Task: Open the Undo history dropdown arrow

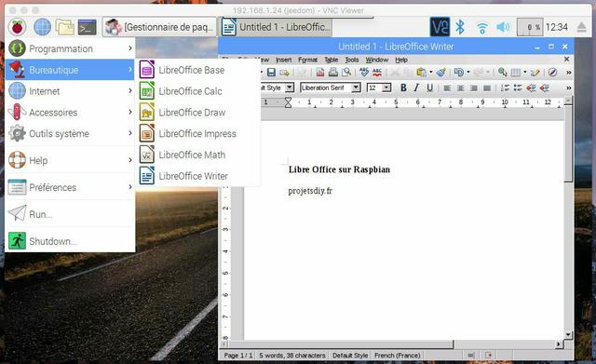Action: pyautogui.click(x=468, y=72)
